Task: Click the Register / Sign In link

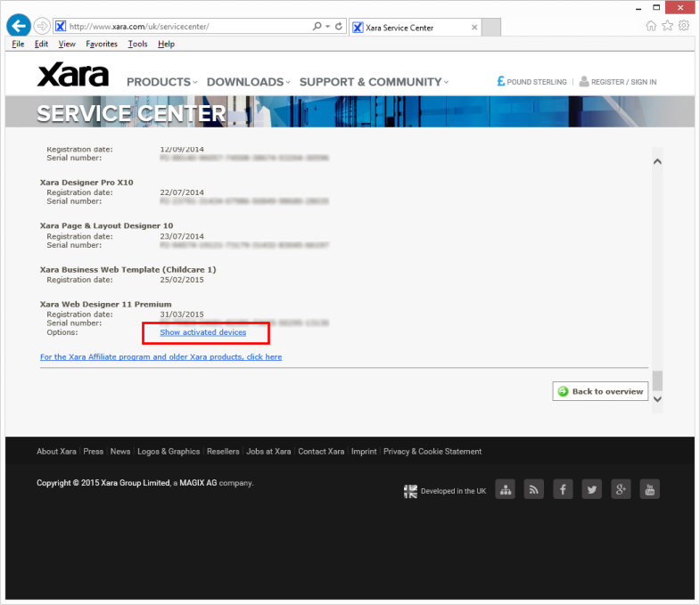Action: [623, 82]
